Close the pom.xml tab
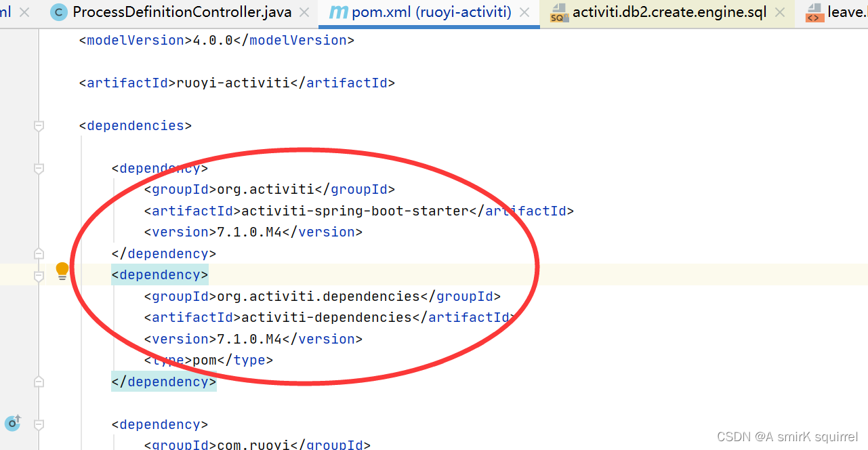The image size is (868, 450). click(525, 12)
